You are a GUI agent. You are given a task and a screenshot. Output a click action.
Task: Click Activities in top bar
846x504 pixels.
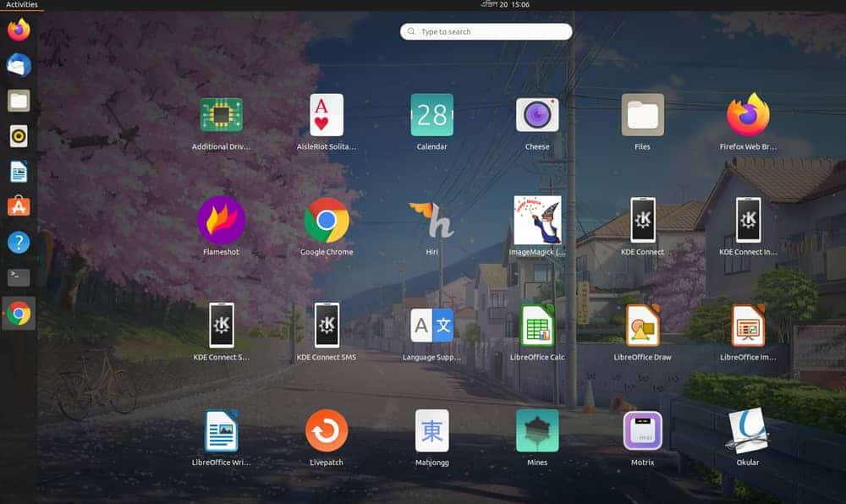pyautogui.click(x=22, y=4)
